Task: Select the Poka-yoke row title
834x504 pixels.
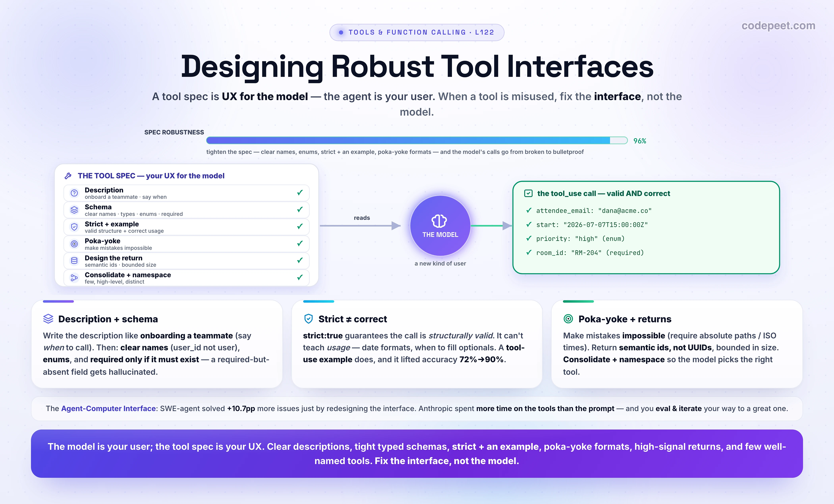Action: 102,241
